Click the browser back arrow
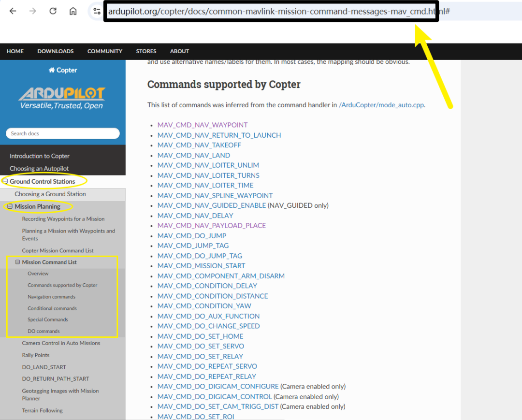522x420 pixels. pyautogui.click(x=13, y=11)
